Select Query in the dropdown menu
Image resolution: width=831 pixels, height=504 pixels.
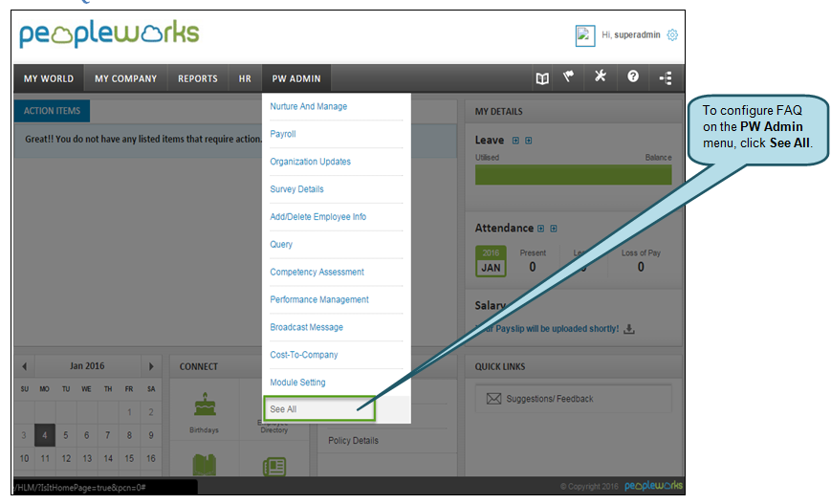pos(281,244)
